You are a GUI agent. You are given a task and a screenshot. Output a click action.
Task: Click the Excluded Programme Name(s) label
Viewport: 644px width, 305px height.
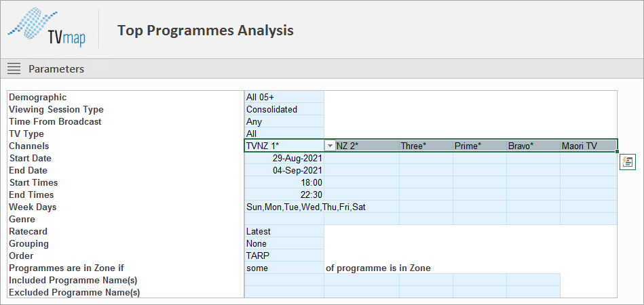coord(75,293)
